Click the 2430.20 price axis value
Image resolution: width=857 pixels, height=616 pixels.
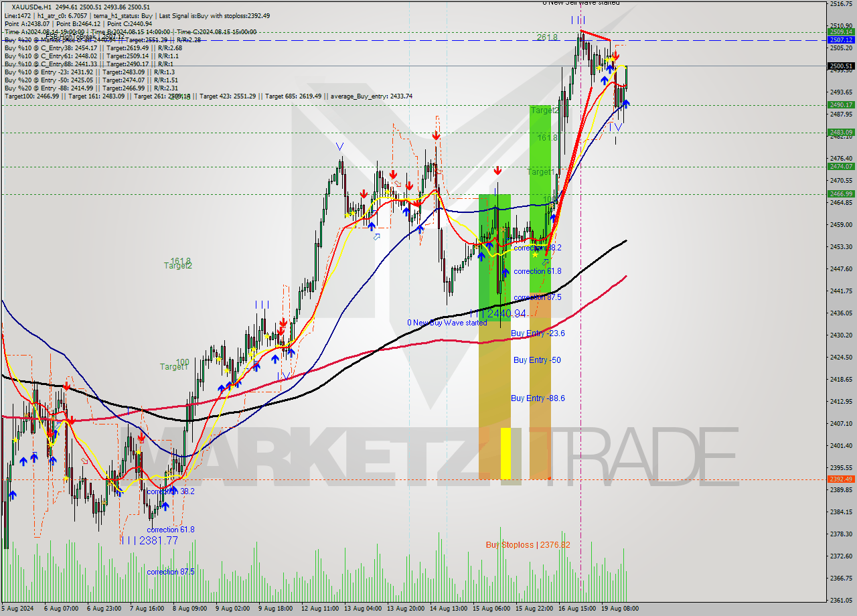point(840,335)
